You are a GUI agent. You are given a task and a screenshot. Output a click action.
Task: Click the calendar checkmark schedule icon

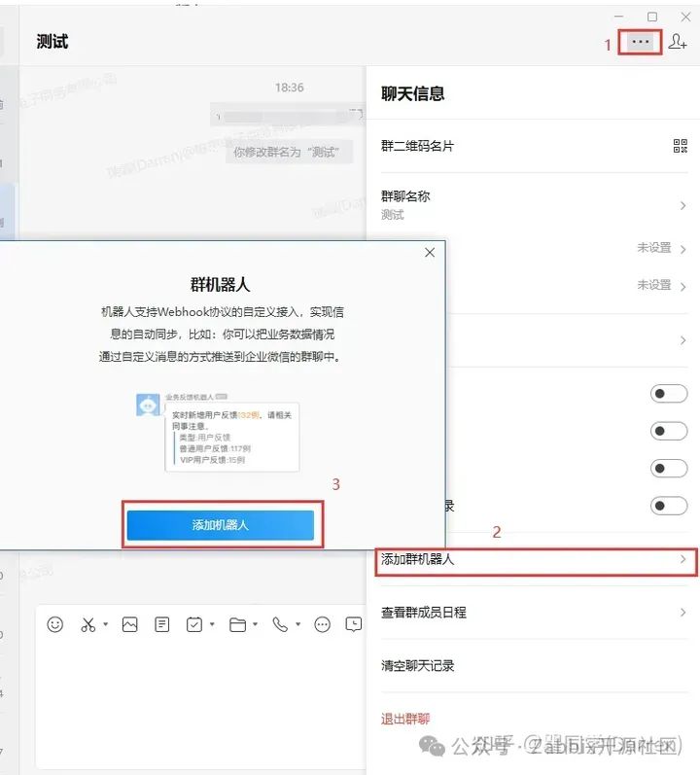click(194, 624)
